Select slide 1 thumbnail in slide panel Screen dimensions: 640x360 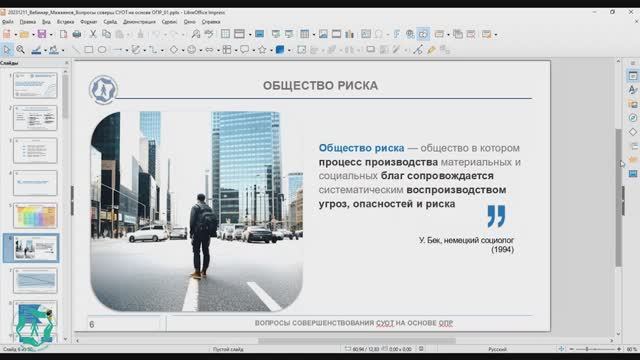pyautogui.click(x=35, y=85)
